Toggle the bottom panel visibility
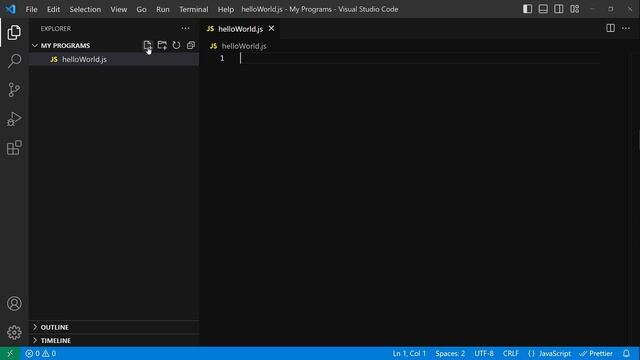 (x=543, y=9)
